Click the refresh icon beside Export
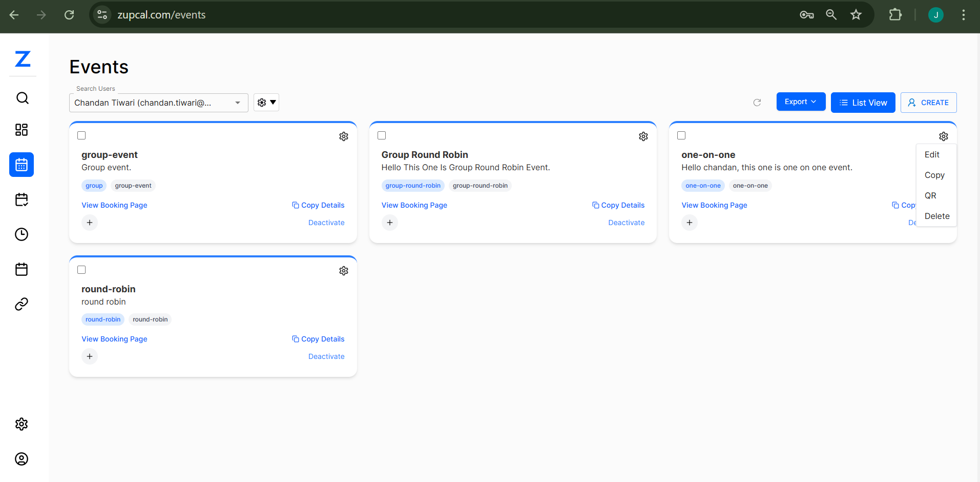 (757, 103)
